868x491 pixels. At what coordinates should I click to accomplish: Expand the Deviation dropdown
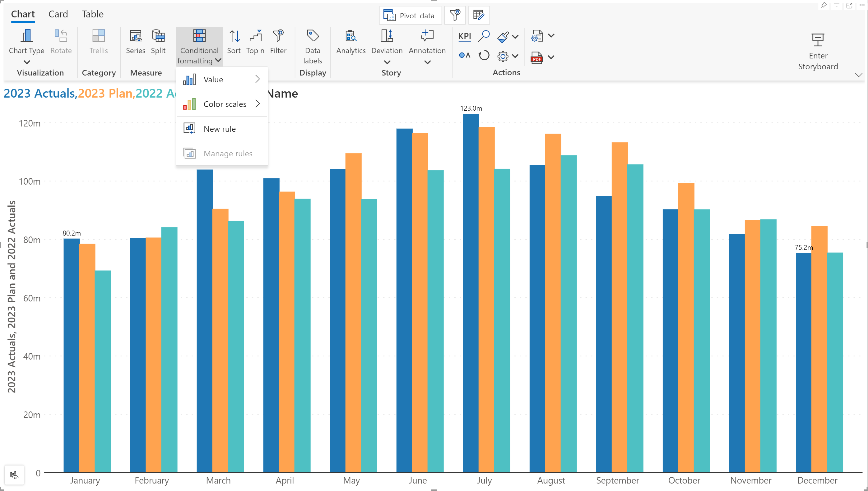pyautogui.click(x=387, y=62)
